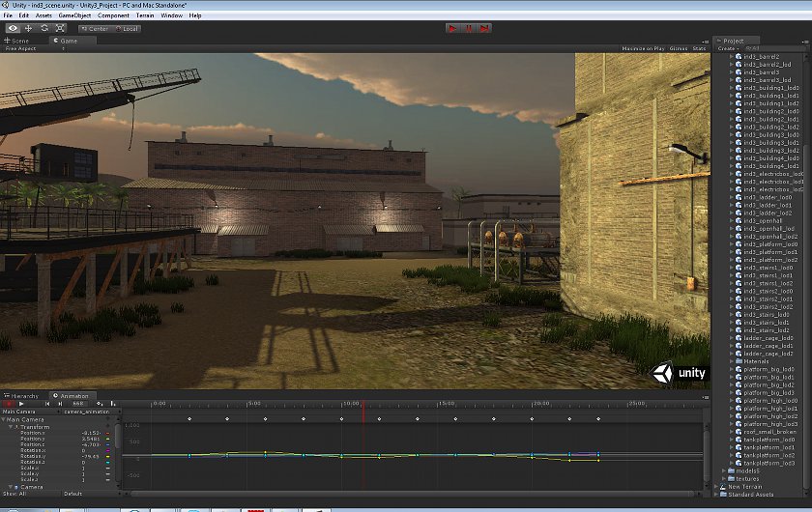Select the Move transform tool

tap(28, 28)
